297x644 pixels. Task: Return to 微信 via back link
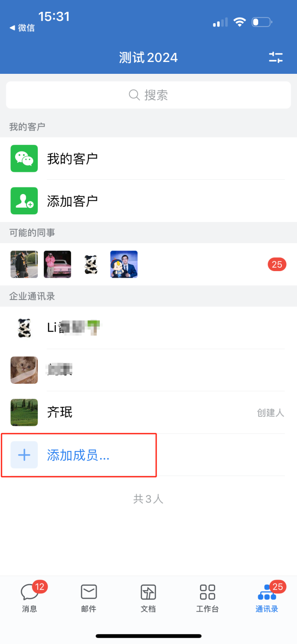click(x=22, y=28)
